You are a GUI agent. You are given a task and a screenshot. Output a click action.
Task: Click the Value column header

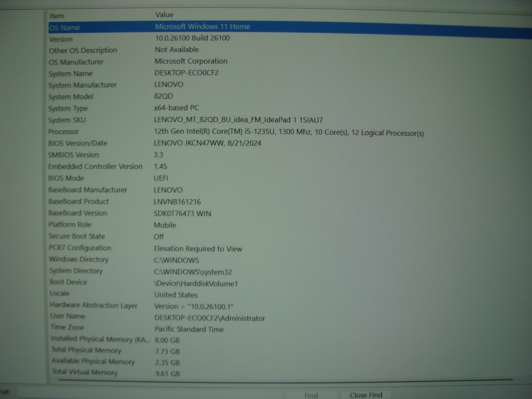coord(164,15)
